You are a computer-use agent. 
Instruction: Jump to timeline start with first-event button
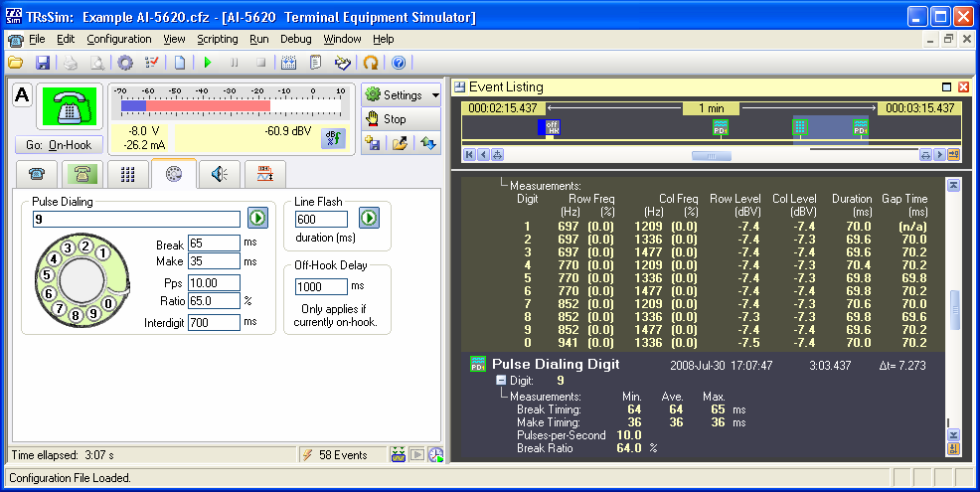[x=469, y=154]
